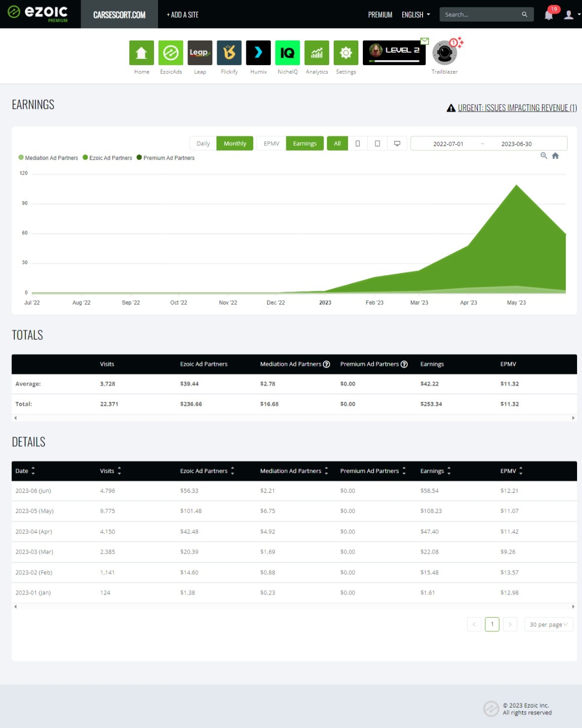
Task: Open the Analytics icon
Action: click(317, 52)
